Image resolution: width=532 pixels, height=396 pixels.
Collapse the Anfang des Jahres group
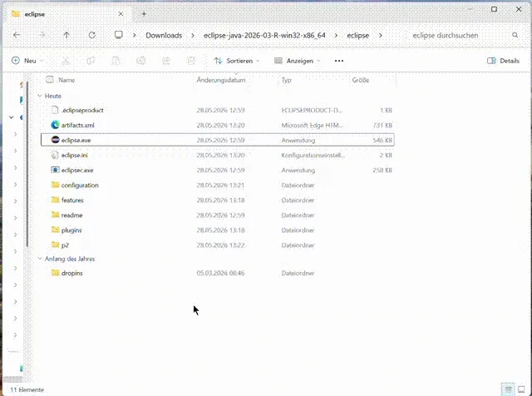pyautogui.click(x=40, y=259)
